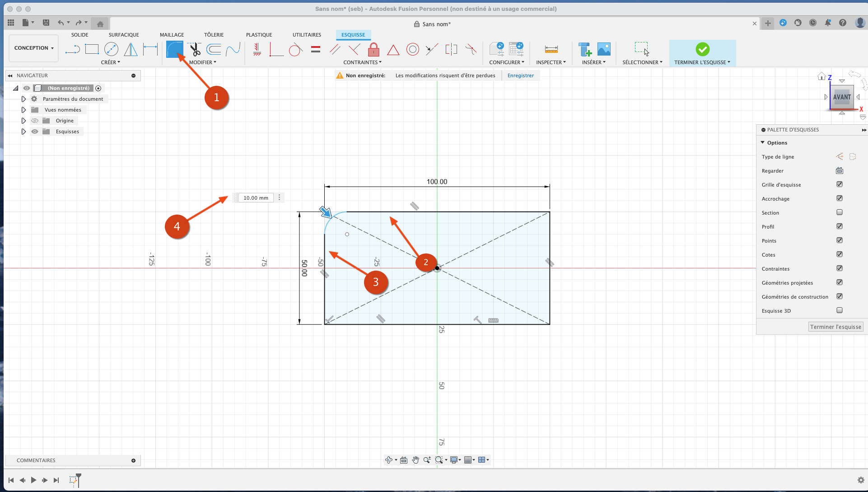Open the CONTRAINTES dropdown menu
This screenshot has width=868, height=492.
click(362, 62)
